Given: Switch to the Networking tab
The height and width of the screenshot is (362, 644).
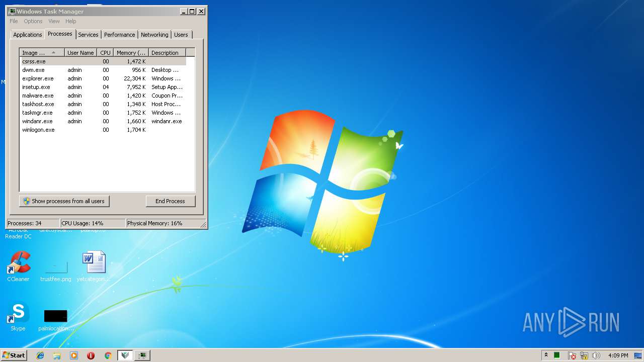Looking at the screenshot, I should 154,35.
